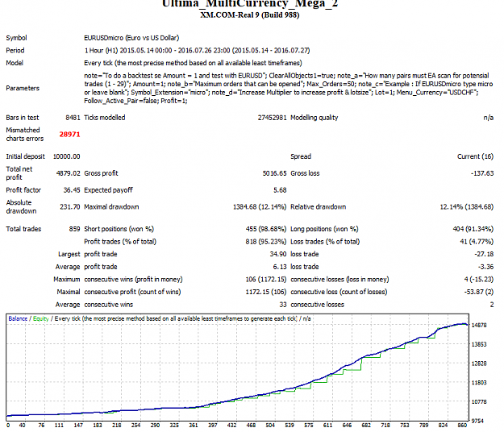This screenshot has height=432, width=504.
Task: Click the report title Ultima_MultiCurrency_Mega_2
Action: point(250,4)
